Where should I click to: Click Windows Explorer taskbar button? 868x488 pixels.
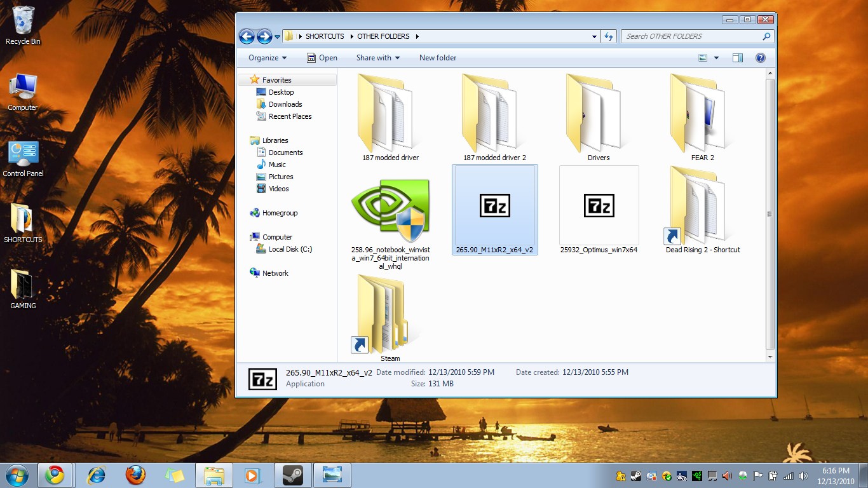(214, 475)
